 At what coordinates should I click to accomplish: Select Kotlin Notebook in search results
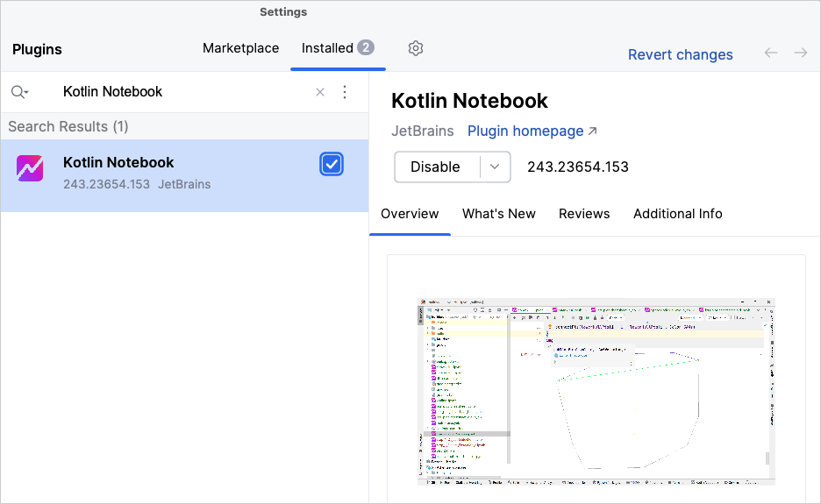(x=184, y=175)
